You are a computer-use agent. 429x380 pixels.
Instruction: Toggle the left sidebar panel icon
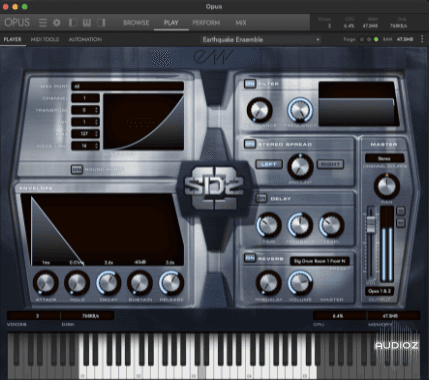73,23
